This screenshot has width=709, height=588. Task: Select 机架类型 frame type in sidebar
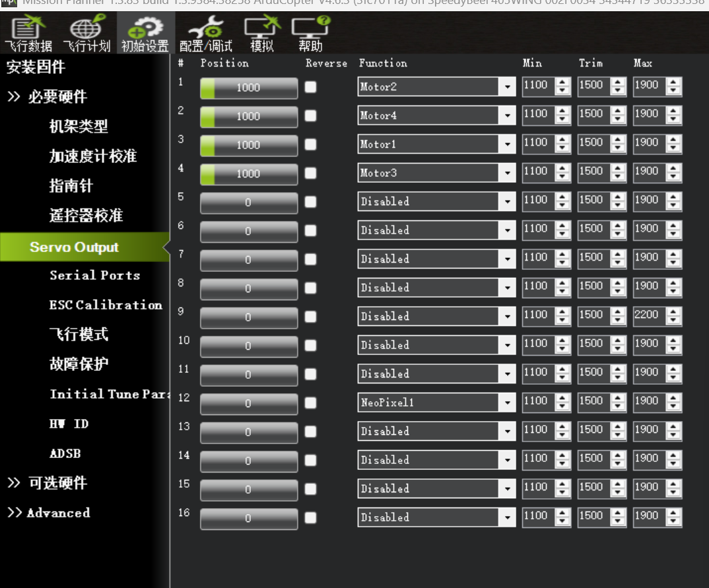point(79,126)
